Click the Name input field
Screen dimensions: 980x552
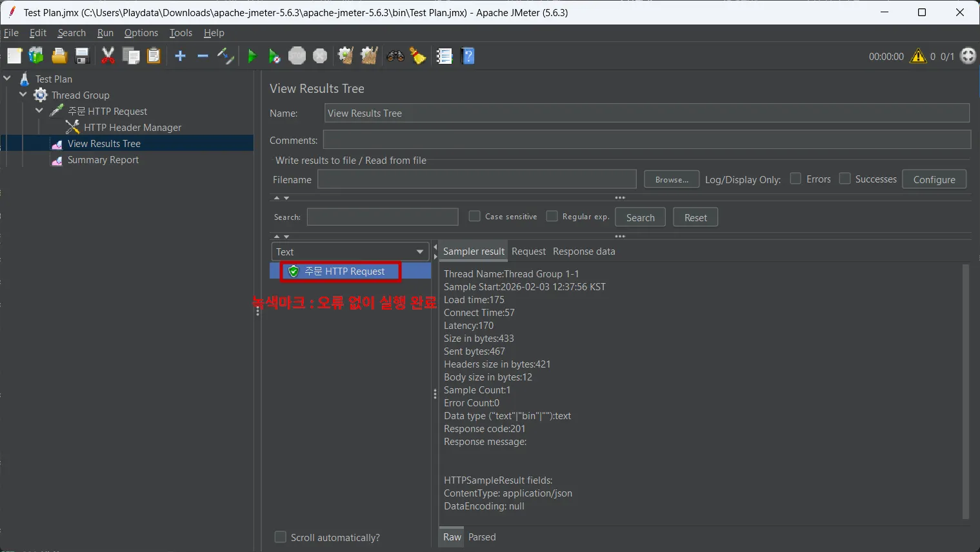(647, 113)
